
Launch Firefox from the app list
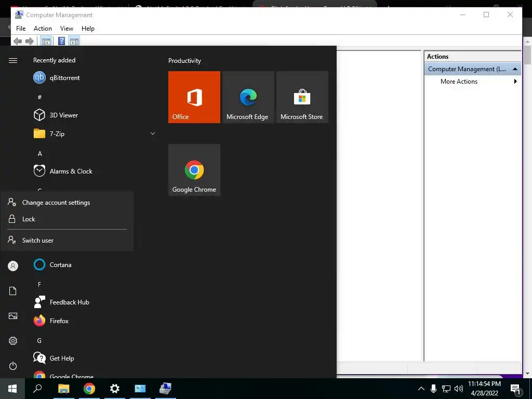(95, 321)
